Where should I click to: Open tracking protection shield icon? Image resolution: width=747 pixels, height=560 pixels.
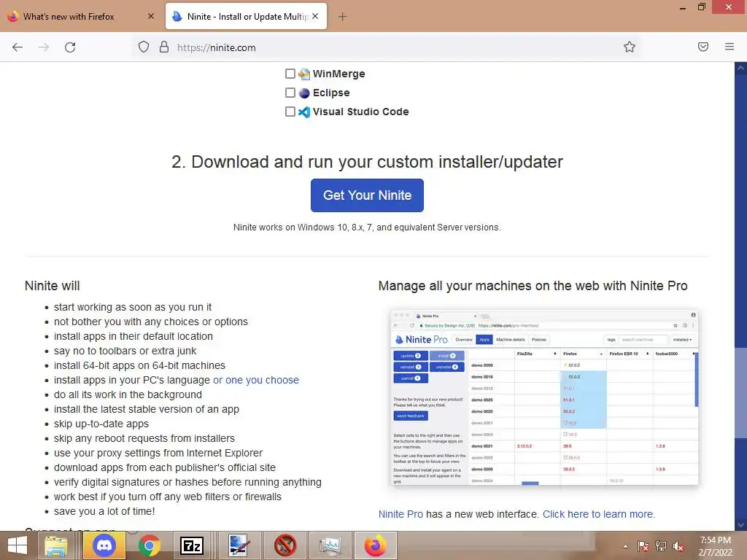144,47
